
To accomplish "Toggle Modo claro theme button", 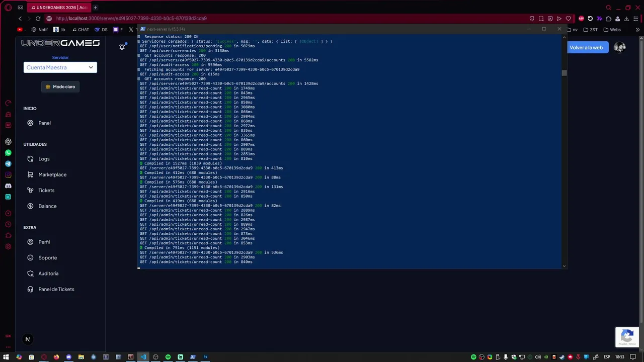I will pyautogui.click(x=60, y=86).
